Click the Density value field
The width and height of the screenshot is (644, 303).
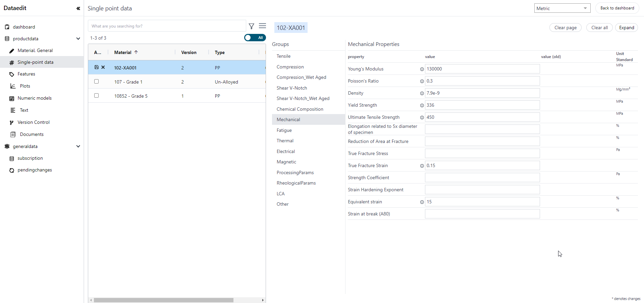[482, 93]
